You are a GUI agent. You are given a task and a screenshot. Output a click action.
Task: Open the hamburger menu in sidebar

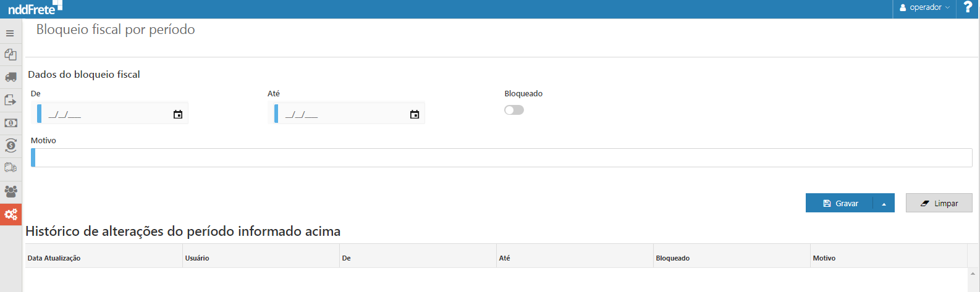10,33
